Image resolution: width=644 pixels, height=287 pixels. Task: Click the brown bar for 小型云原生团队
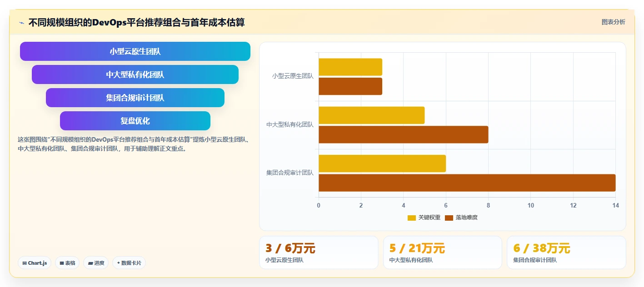[x=350, y=86]
